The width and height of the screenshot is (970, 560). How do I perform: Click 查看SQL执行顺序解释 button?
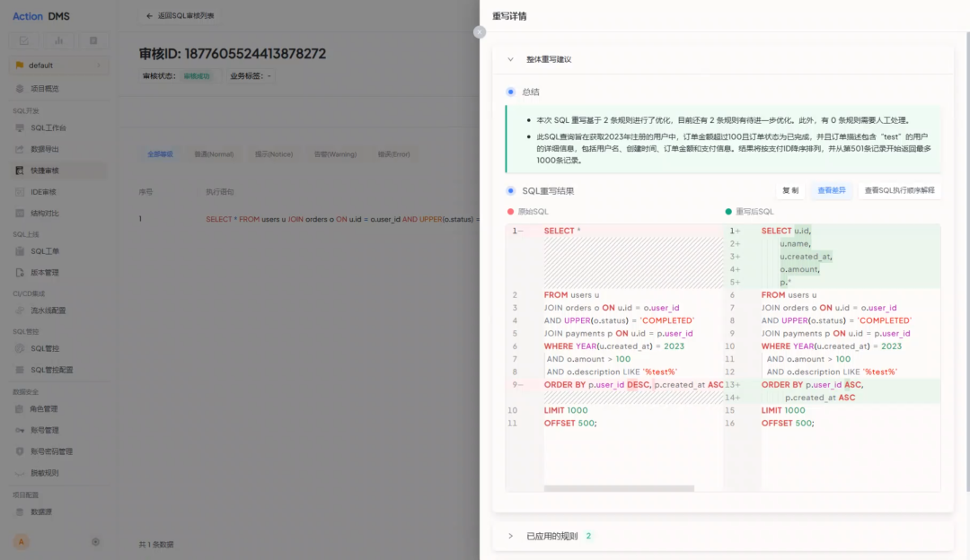coord(899,190)
